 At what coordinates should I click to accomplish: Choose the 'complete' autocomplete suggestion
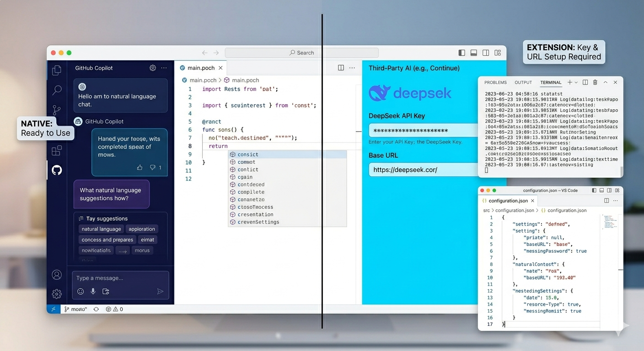tap(287, 192)
